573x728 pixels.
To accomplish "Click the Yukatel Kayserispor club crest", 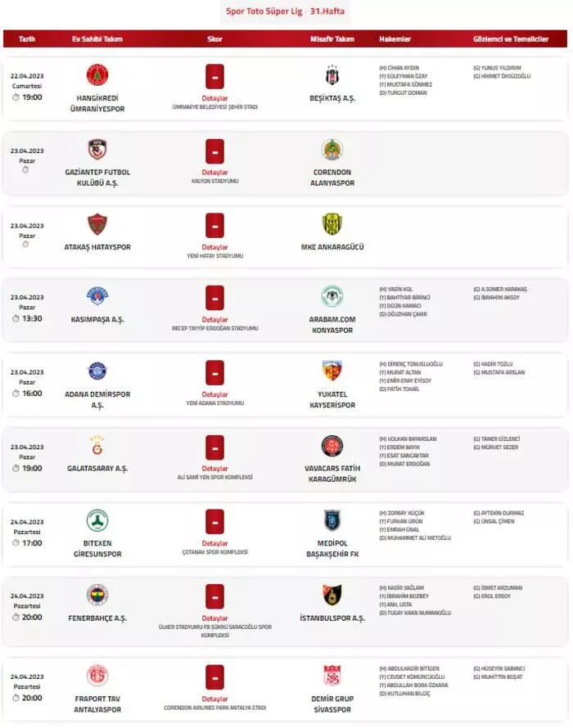I will click(x=332, y=371).
